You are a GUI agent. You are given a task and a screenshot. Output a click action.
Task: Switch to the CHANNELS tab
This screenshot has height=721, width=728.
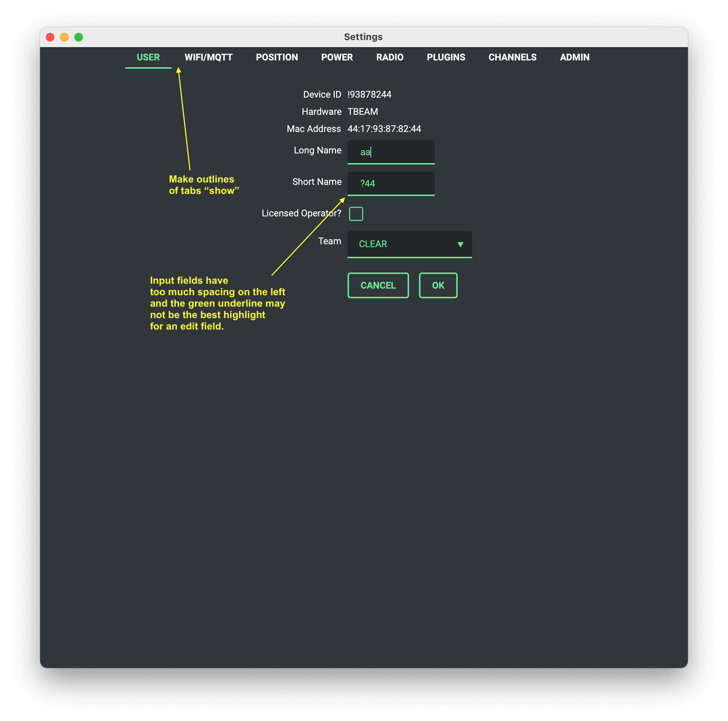tap(512, 57)
